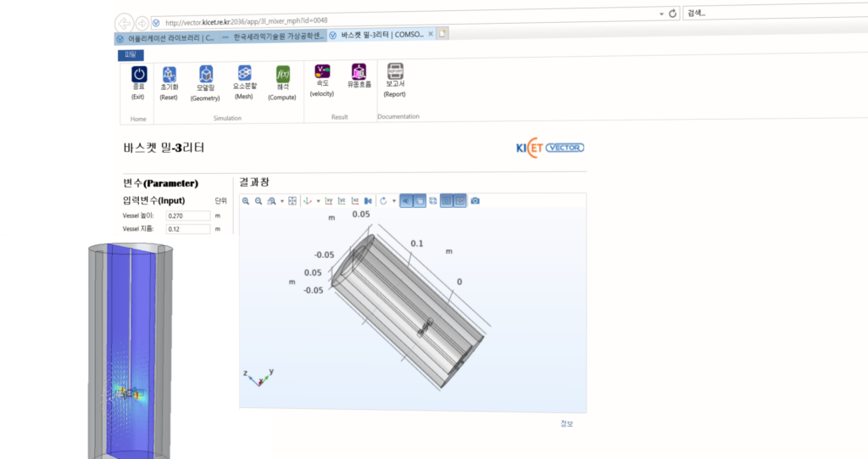868x459 pixels.
Task: Show the streamline (유동흐름) result
Action: pos(359,71)
